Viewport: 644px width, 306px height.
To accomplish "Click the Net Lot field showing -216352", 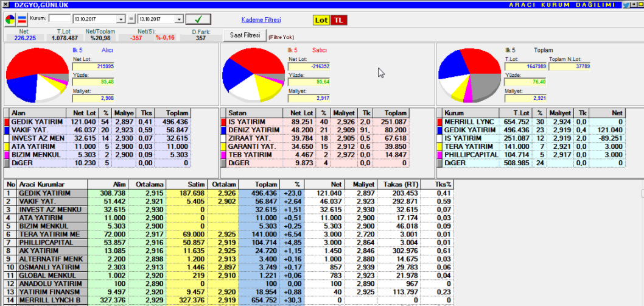I will coord(309,66).
